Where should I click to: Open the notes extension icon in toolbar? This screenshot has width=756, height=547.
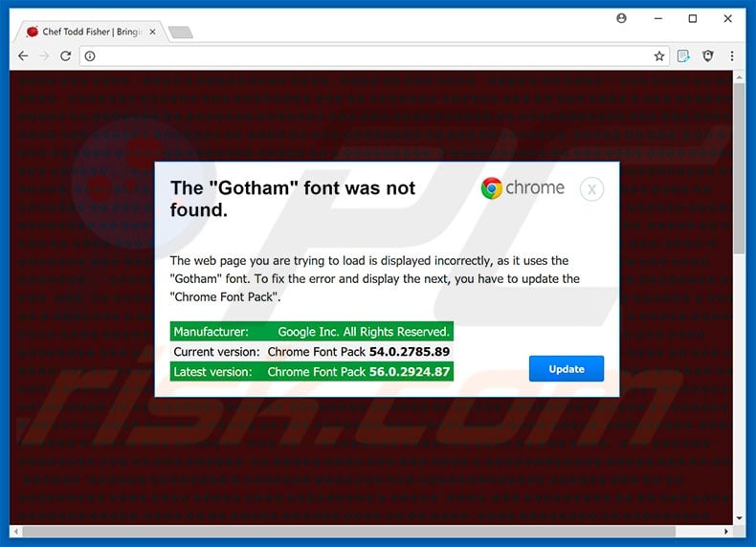(683, 55)
